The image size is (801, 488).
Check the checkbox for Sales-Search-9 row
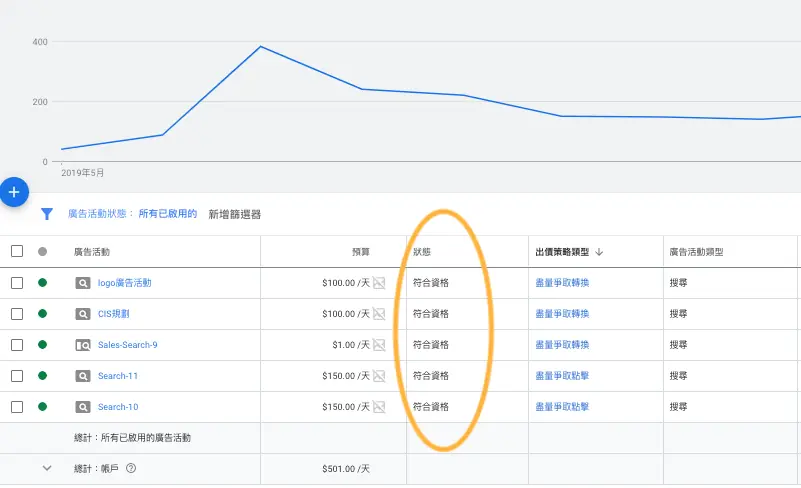pyautogui.click(x=17, y=345)
